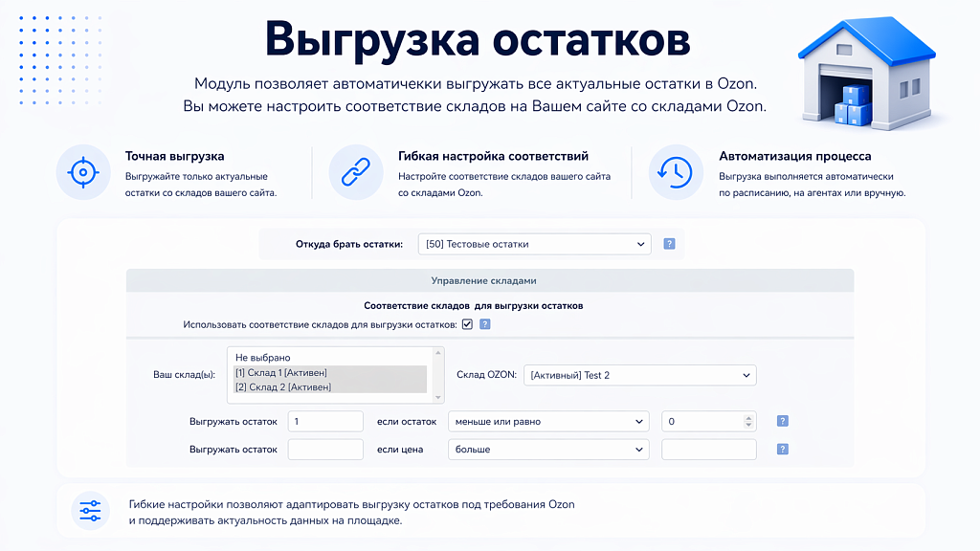This screenshot has width=980, height=551.
Task: Open the 'Откуда брать остатки' dropdown
Action: [534, 244]
